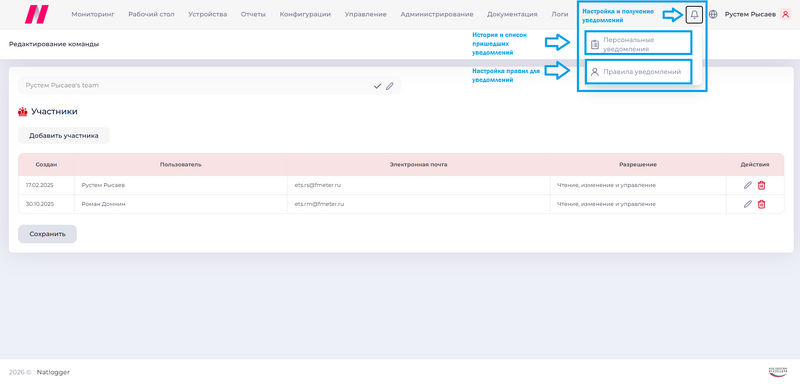Click the notification bell icon
This screenshot has width=800, height=384.
point(694,15)
